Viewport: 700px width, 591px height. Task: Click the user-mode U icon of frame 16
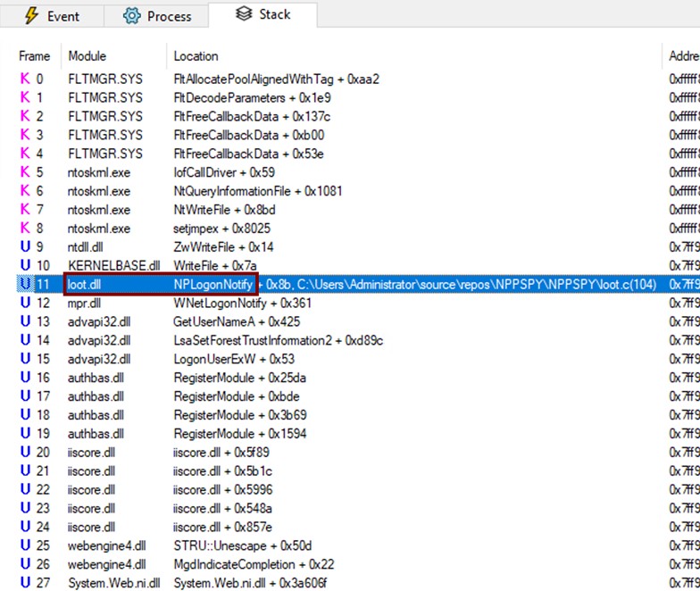25,378
